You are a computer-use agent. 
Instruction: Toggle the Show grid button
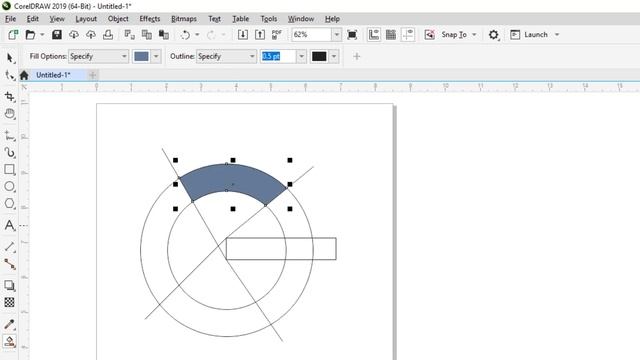click(x=391, y=35)
